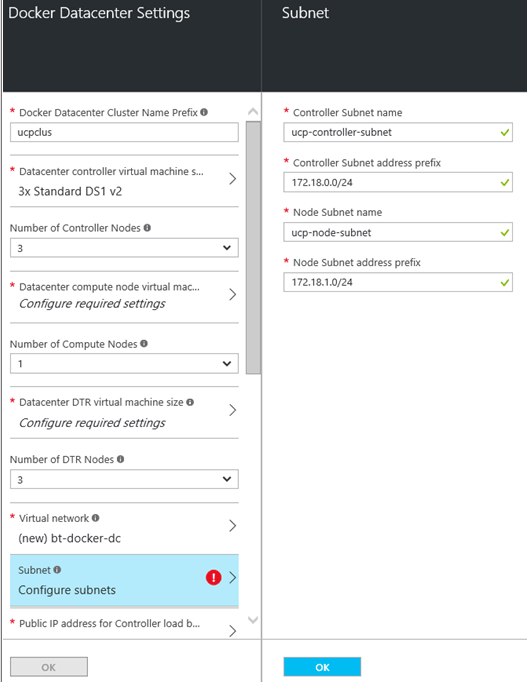Open Number of DTR Nodes dropdown
Screen dimensions: 527x682
[x=124, y=479]
